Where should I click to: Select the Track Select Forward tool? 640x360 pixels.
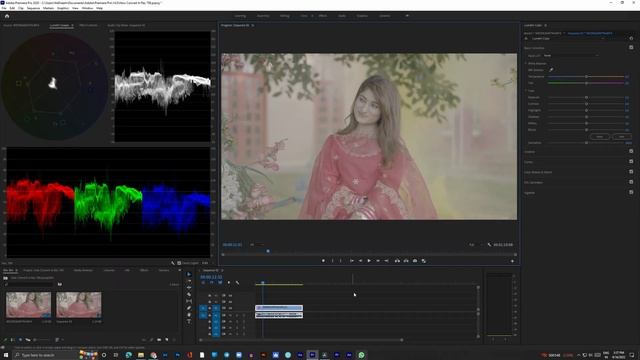189,281
